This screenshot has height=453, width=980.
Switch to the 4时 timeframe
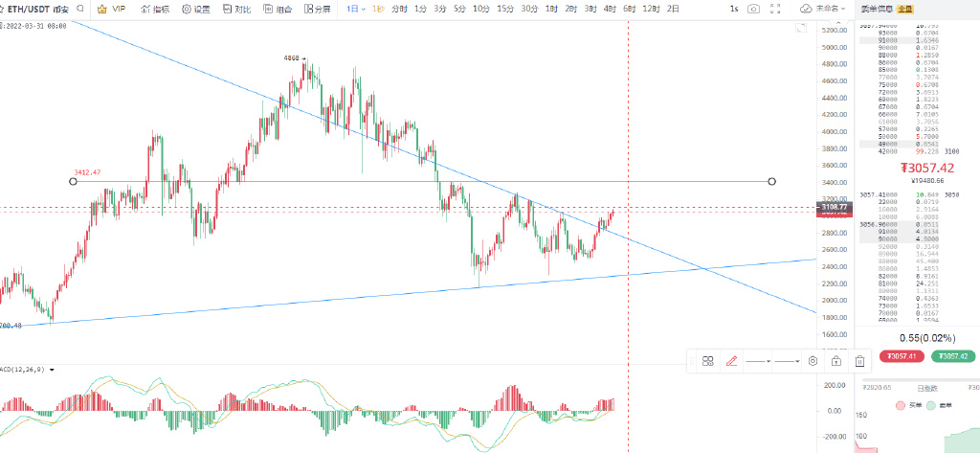coord(609,9)
